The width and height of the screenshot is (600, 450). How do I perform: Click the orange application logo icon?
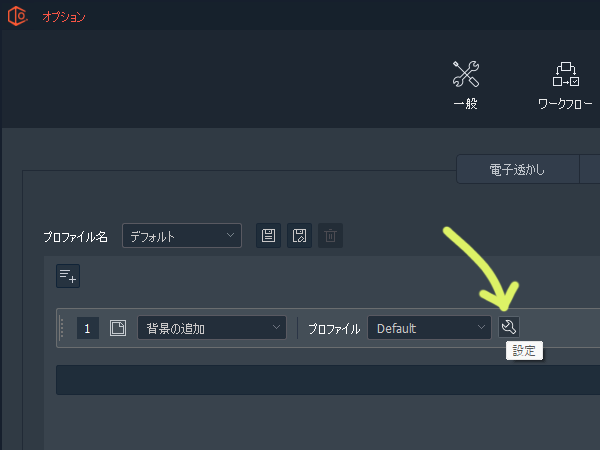[x=18, y=16]
